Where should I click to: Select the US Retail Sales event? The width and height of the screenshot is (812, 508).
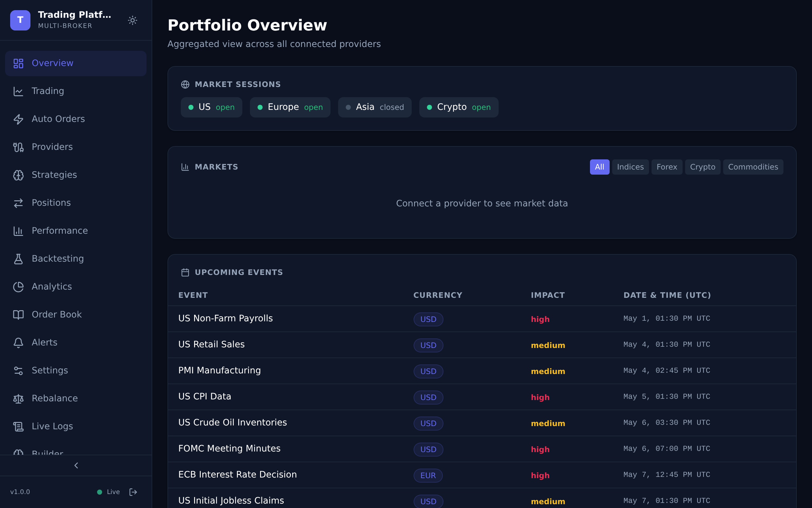[x=211, y=344]
